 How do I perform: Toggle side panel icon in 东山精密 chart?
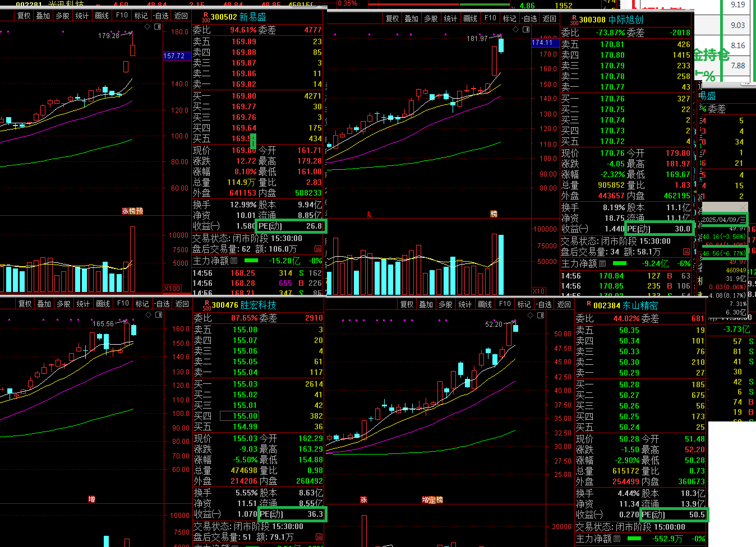[x=541, y=316]
